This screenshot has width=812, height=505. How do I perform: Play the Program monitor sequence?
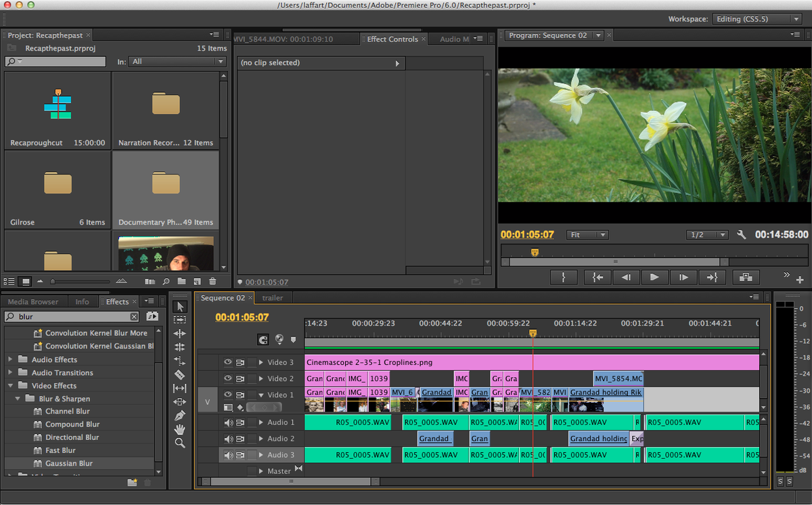(654, 277)
